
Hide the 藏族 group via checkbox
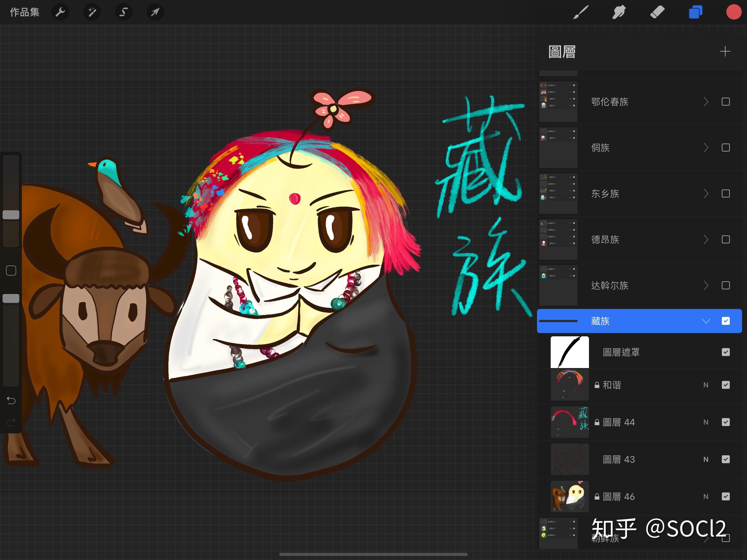tap(726, 321)
